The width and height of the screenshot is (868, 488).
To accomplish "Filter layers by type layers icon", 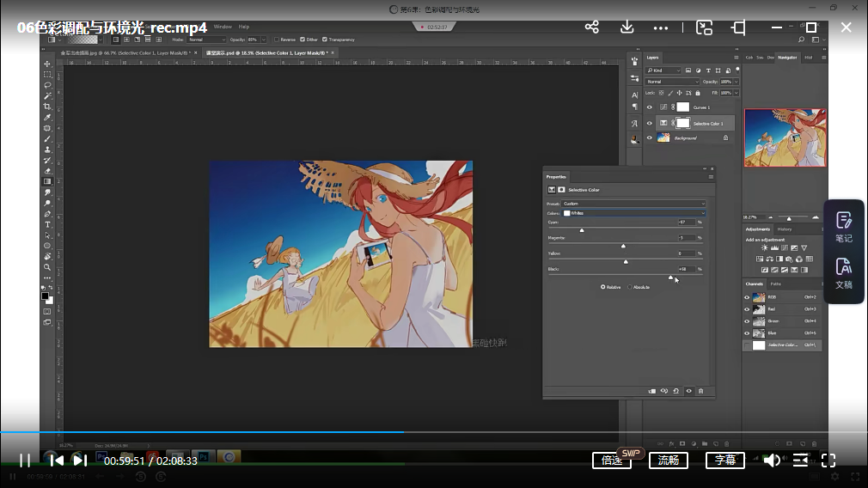I will [x=708, y=70].
